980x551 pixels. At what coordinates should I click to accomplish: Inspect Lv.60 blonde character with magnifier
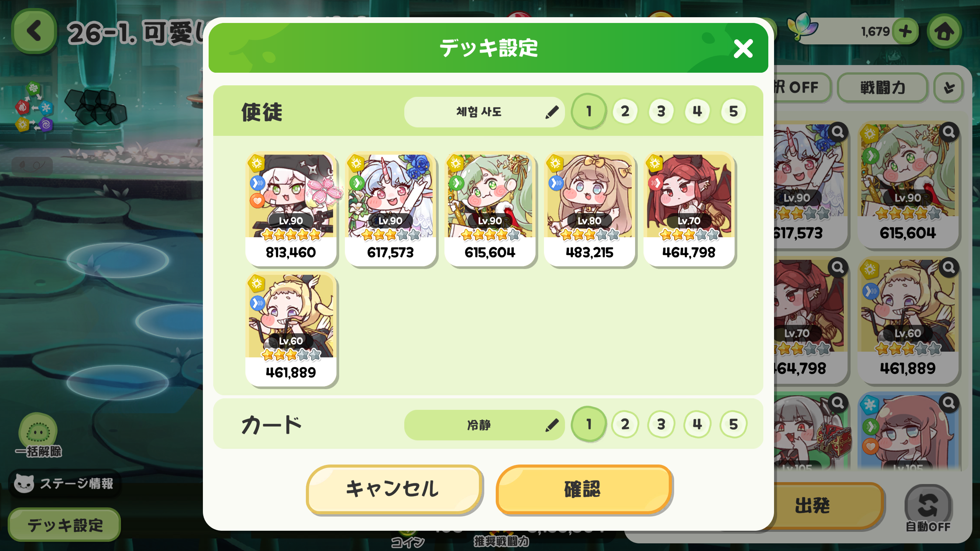[949, 267]
